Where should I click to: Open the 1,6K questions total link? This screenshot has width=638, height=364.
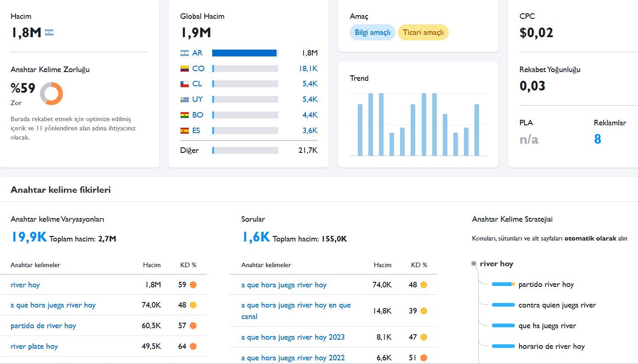point(256,237)
